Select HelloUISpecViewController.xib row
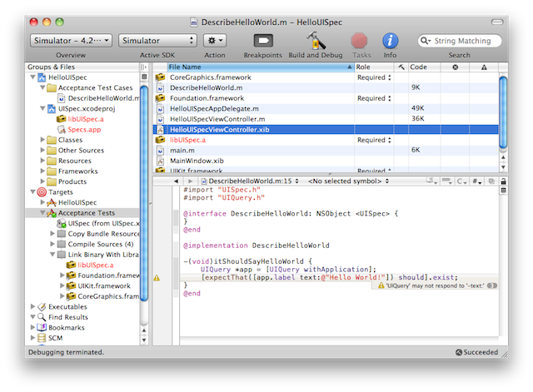 (x=326, y=130)
